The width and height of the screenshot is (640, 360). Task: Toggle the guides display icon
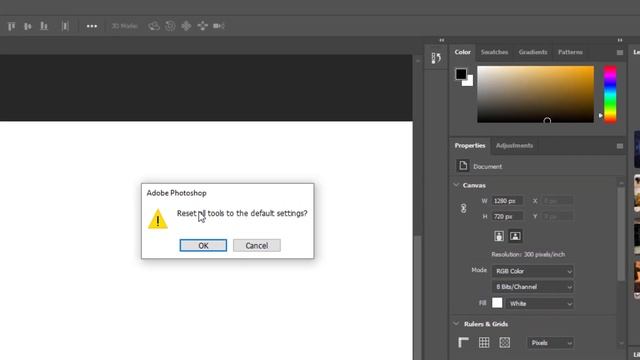(x=504, y=342)
